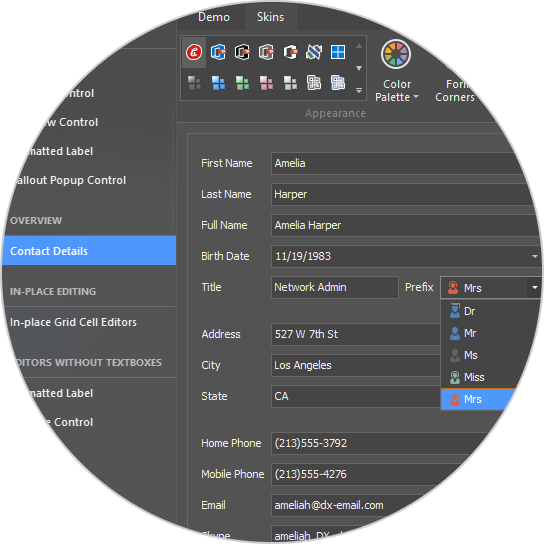This screenshot has height=544, width=544.
Task: Pick the green squares skin
Action: 242,83
